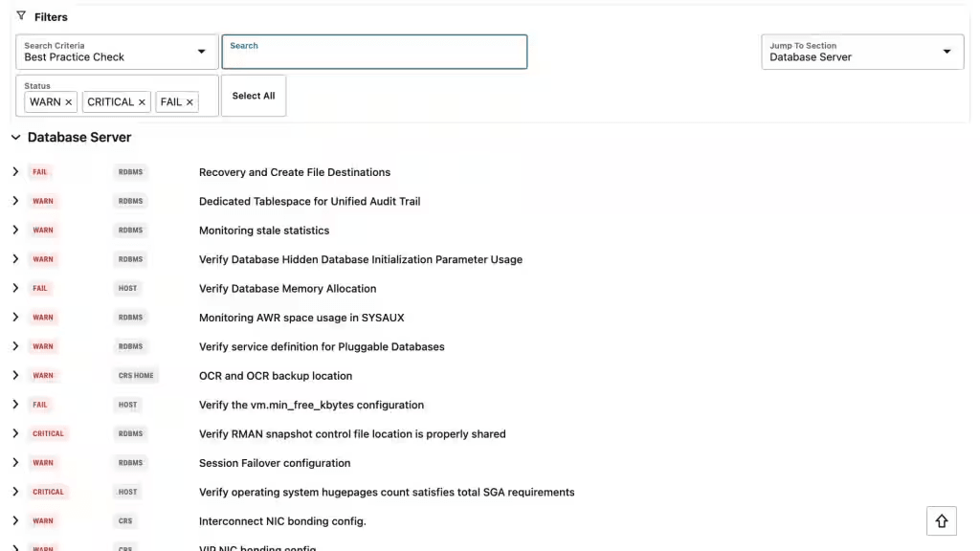Click 'Dedicated Tablespace for Unified Audit Trail' text
The width and height of the screenshot is (980, 551).
[309, 201]
